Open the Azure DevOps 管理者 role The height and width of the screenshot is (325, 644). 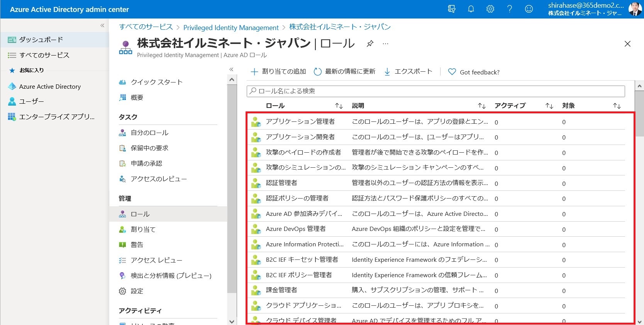[296, 229]
